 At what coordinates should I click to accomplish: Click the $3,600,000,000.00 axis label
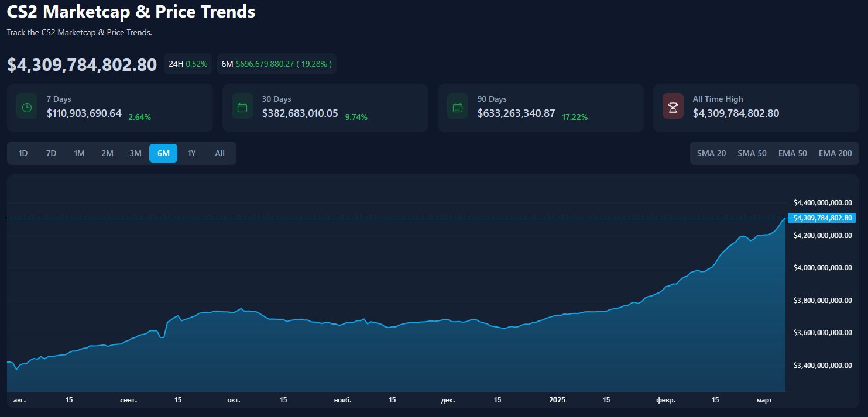[822, 333]
